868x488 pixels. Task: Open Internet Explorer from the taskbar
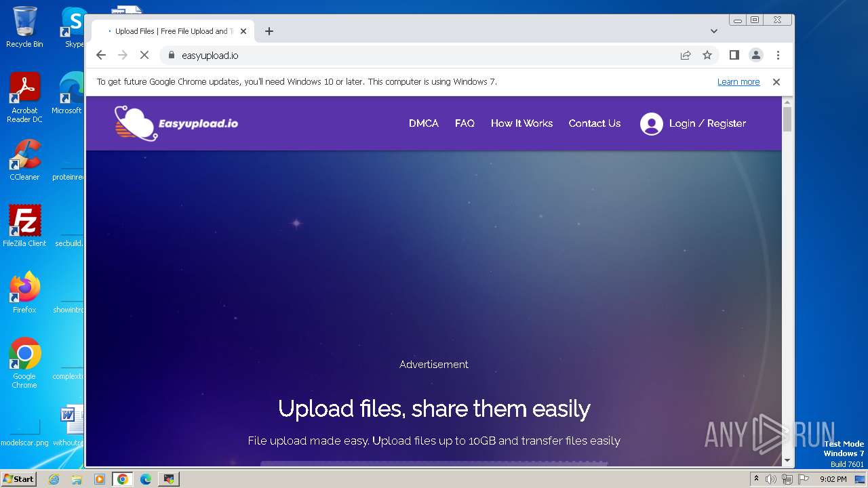click(x=54, y=479)
